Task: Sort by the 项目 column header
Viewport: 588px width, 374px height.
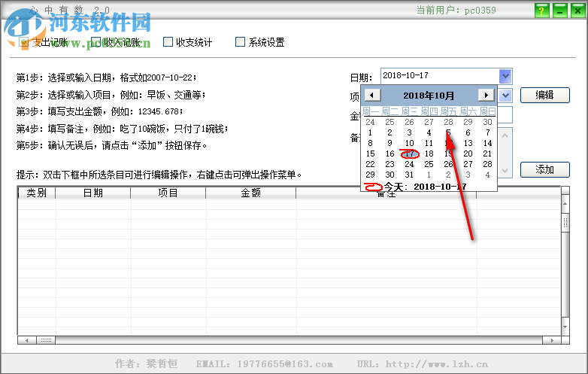Action: [168, 193]
